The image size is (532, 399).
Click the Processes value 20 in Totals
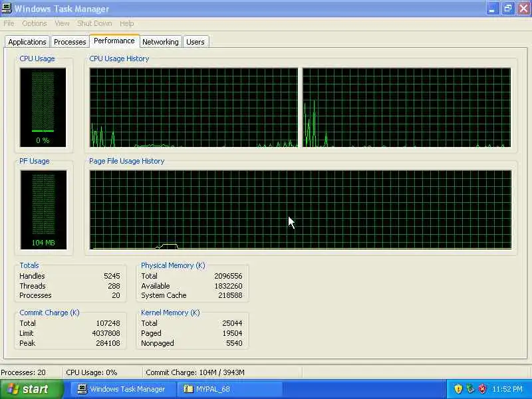(x=116, y=295)
